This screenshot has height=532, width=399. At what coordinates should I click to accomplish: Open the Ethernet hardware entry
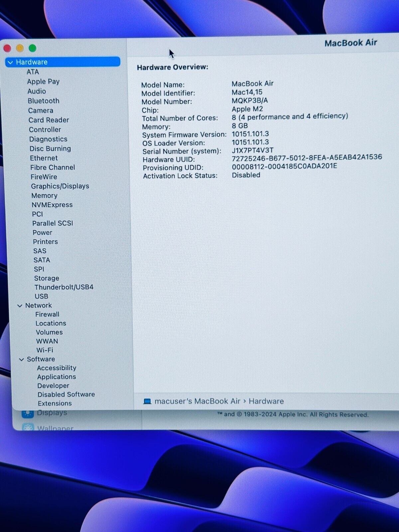click(44, 158)
